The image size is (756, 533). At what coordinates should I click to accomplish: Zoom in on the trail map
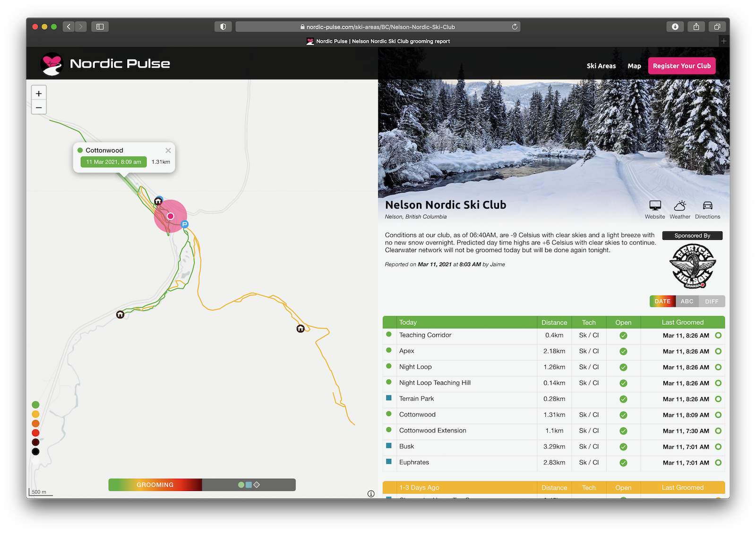[x=39, y=93]
